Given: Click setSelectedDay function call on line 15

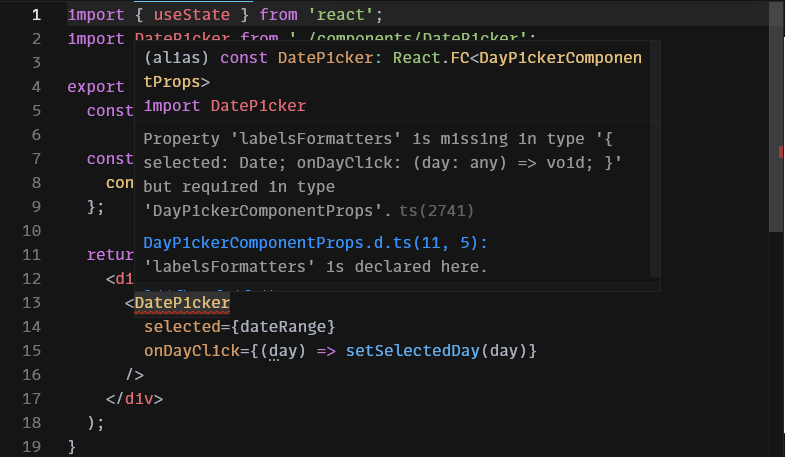Looking at the screenshot, I should [x=413, y=351].
